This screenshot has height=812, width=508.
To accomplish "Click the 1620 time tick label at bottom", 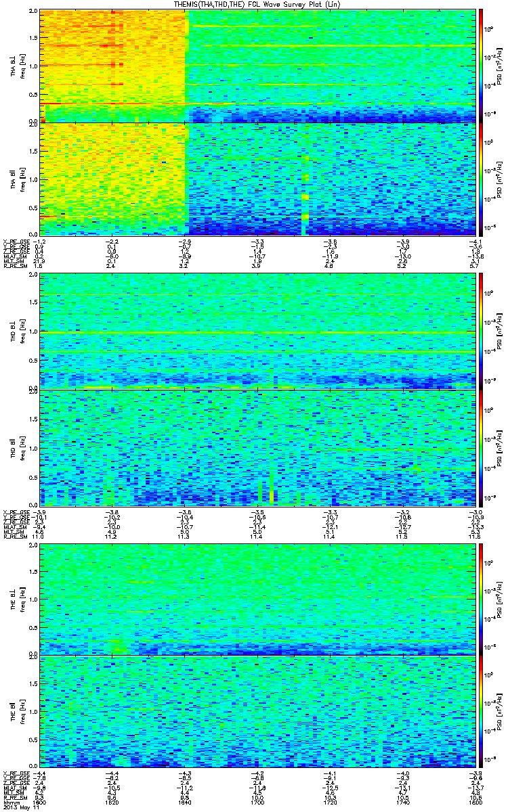I will [112, 803].
